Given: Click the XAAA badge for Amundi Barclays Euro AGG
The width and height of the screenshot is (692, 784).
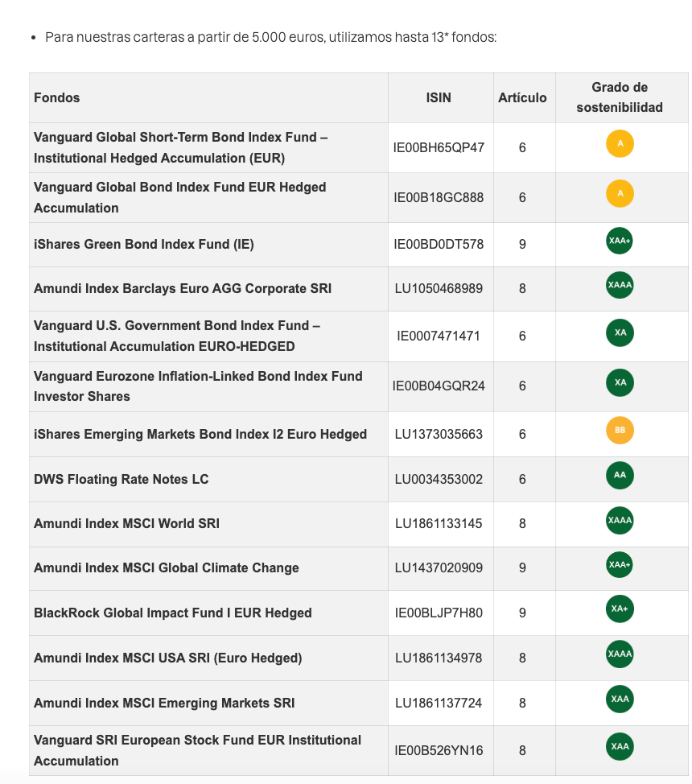Looking at the screenshot, I should coord(620,285).
